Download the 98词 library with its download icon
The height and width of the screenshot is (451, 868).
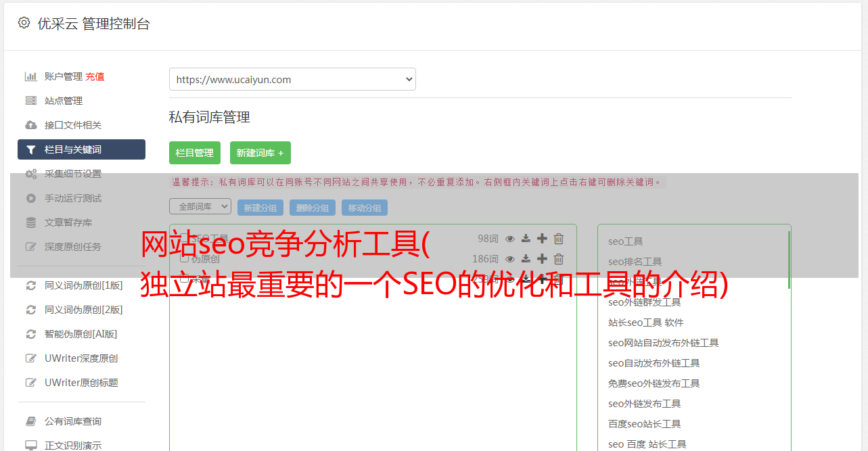[x=526, y=239]
